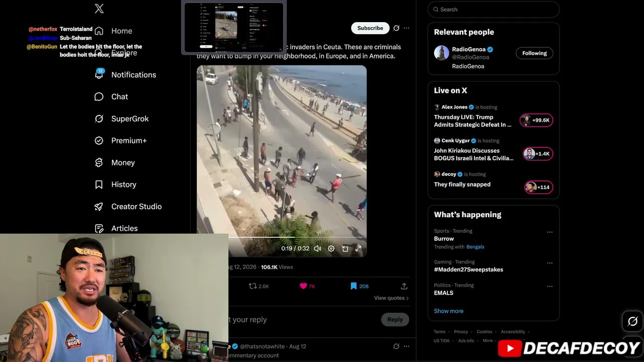Viewport: 644px width, 362px height.
Task: Click the Grok icon beside Subscribe
Action: [x=396, y=28]
